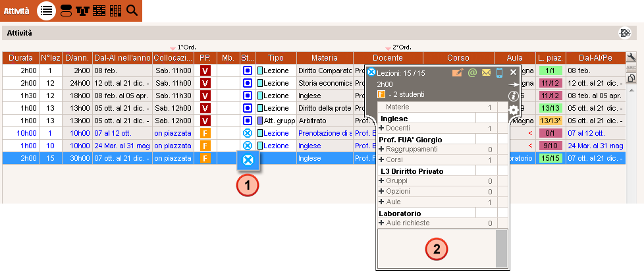The height and width of the screenshot is (278, 644).
Task: Select the Inglese subject in the popup
Action: point(426,119)
